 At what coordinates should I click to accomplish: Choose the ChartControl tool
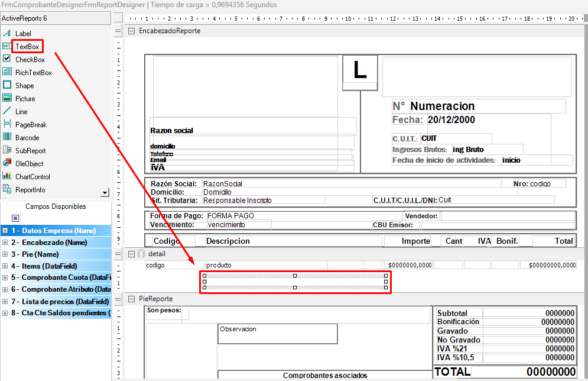33,177
